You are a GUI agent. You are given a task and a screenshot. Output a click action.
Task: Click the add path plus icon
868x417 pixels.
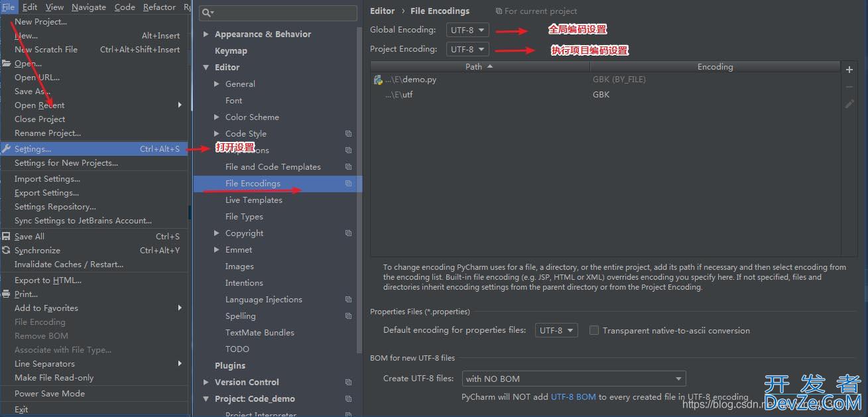click(849, 70)
